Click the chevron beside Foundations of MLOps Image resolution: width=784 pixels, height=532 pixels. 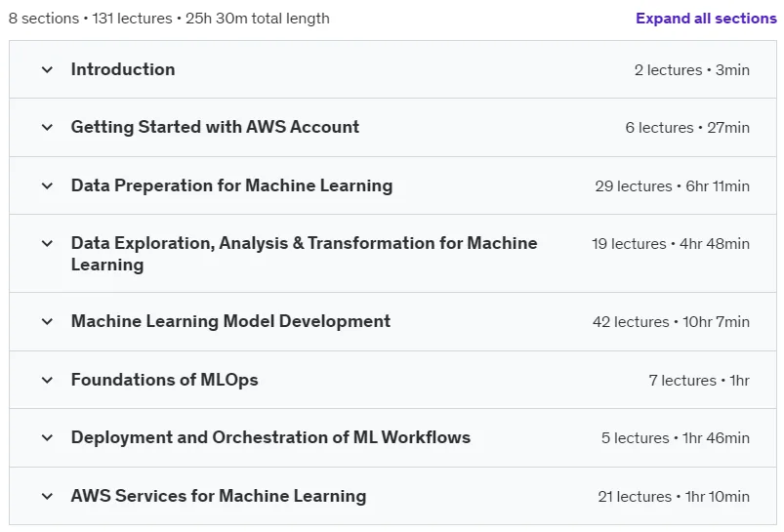click(47, 380)
